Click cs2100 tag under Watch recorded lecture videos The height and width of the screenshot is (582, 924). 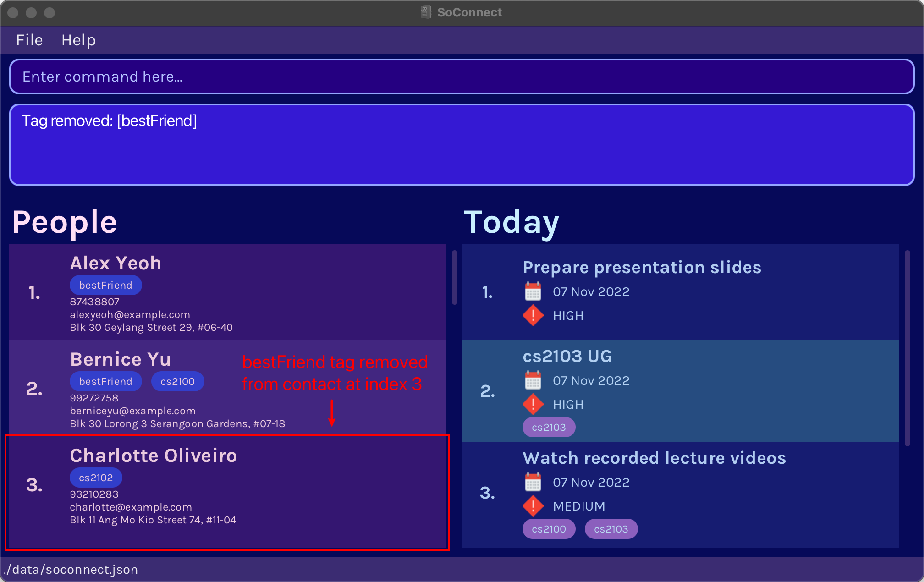pos(549,529)
